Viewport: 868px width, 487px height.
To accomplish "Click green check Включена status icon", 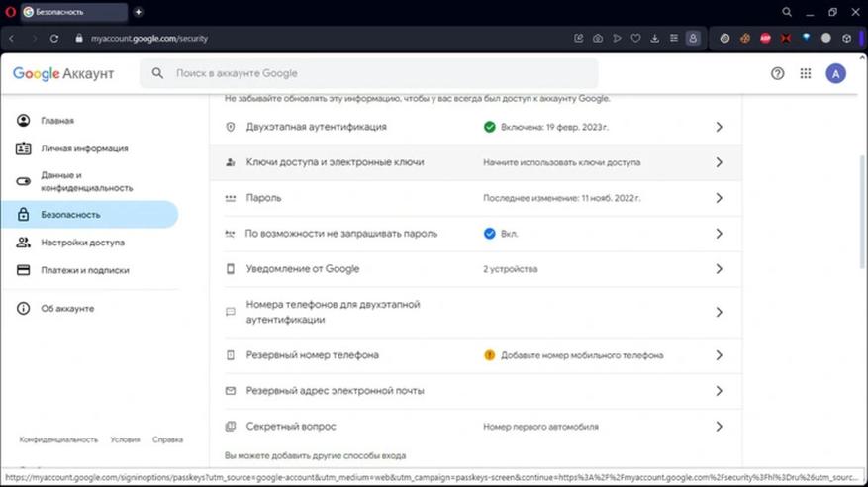I will tap(489, 127).
